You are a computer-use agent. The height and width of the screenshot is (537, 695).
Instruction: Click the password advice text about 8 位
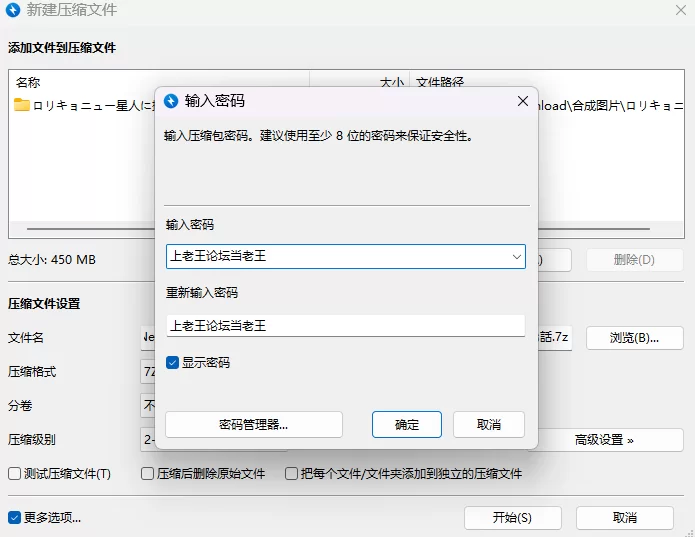pos(318,136)
